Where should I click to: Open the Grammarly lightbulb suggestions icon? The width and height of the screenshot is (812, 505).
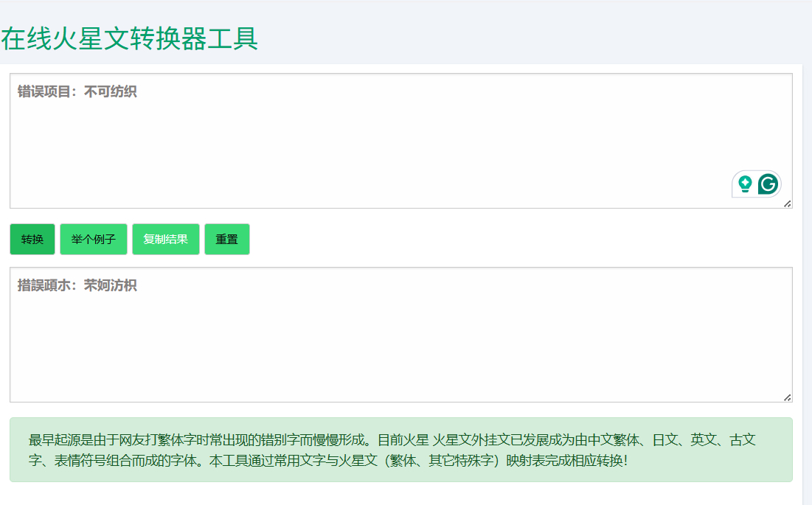tap(745, 184)
